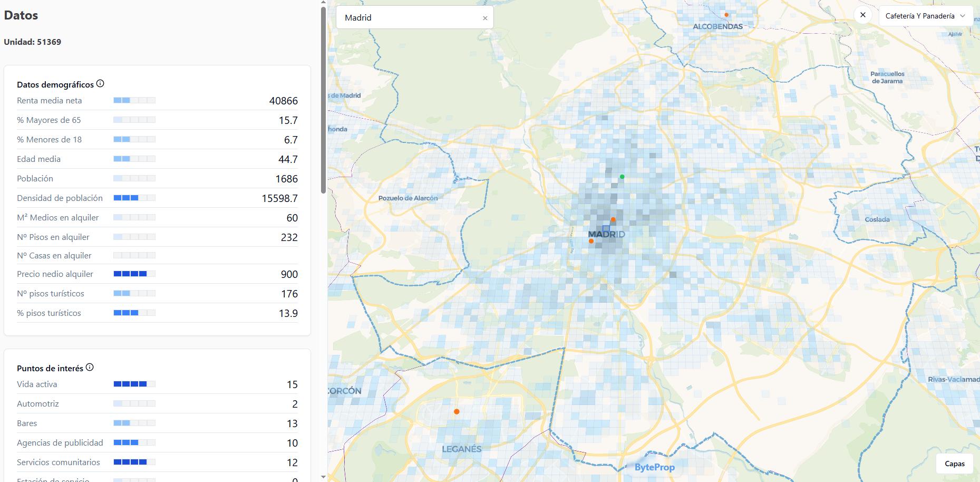980x482 pixels.
Task: Click info icon next to Datos demográficos
Action: click(x=100, y=84)
